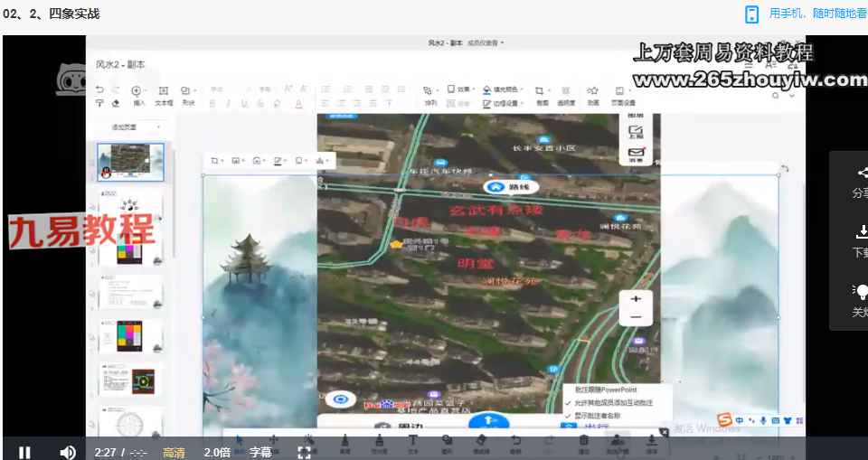The image size is (868, 460).
Task: Open the 高清 video quality selector
Action: point(174,452)
